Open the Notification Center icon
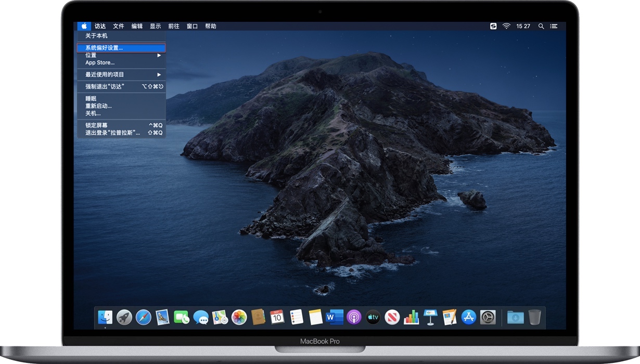Viewport: 640px width, 364px height. (x=554, y=26)
